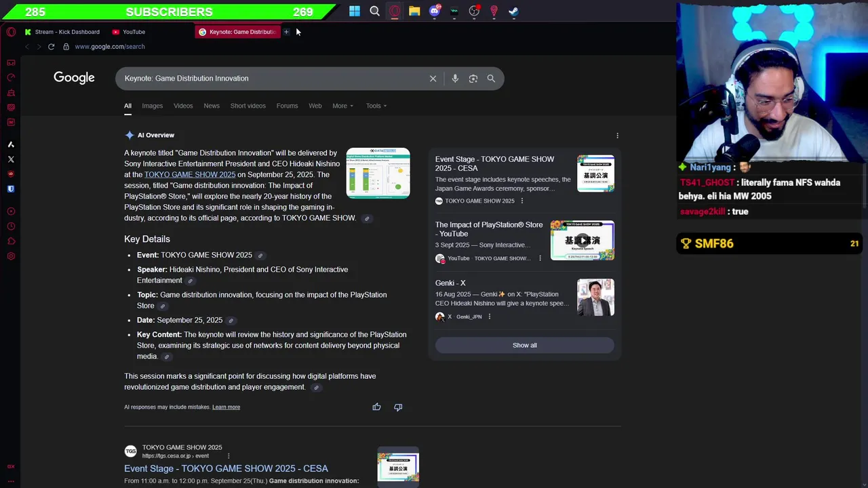Open Genki - X source card

(450, 283)
